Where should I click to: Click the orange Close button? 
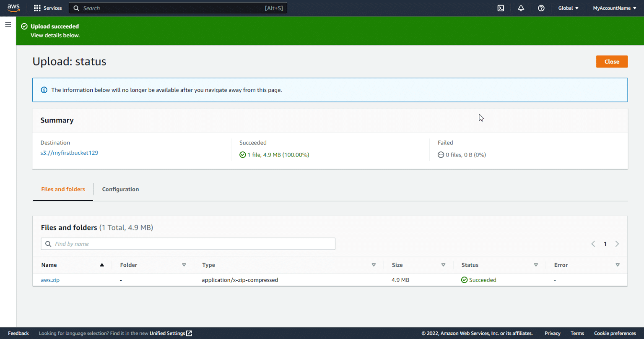tap(611, 62)
